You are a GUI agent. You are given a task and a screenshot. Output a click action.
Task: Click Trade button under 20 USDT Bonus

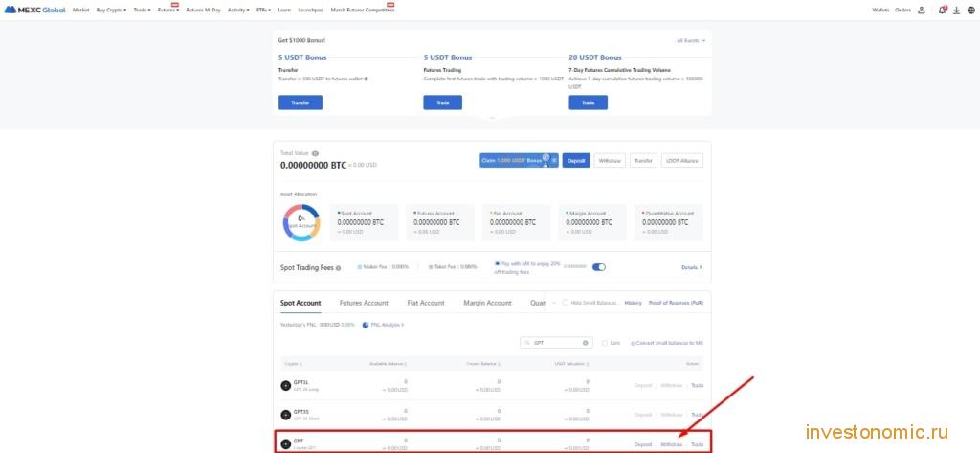point(589,102)
